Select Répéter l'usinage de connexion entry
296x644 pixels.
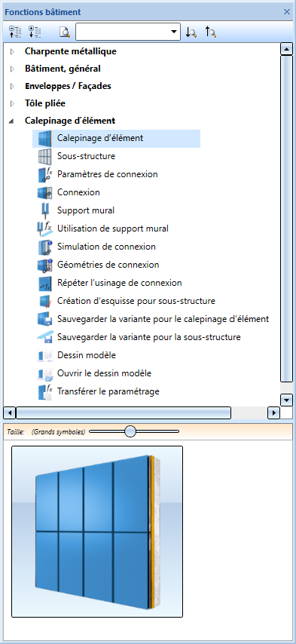coord(119,283)
